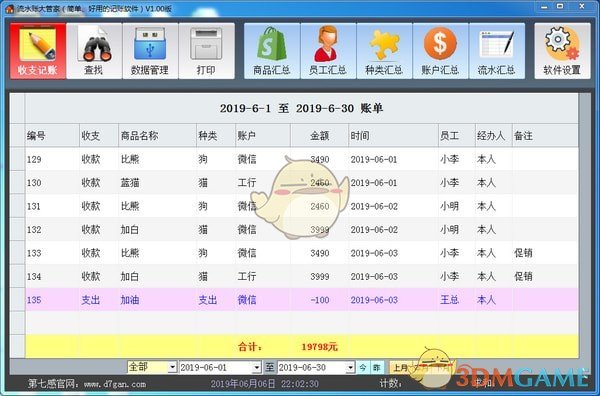Click the row selector beside record 129
The image size is (600, 396).
(17, 159)
